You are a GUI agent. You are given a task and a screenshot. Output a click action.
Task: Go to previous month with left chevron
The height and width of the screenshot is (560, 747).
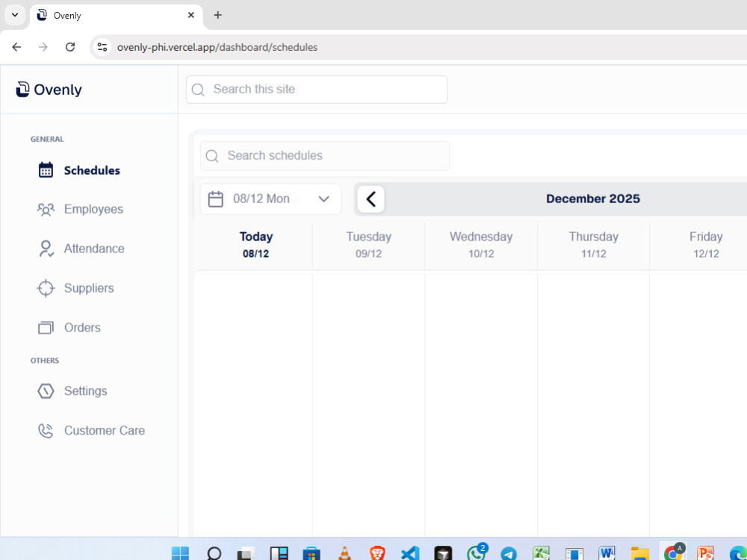pyautogui.click(x=371, y=199)
